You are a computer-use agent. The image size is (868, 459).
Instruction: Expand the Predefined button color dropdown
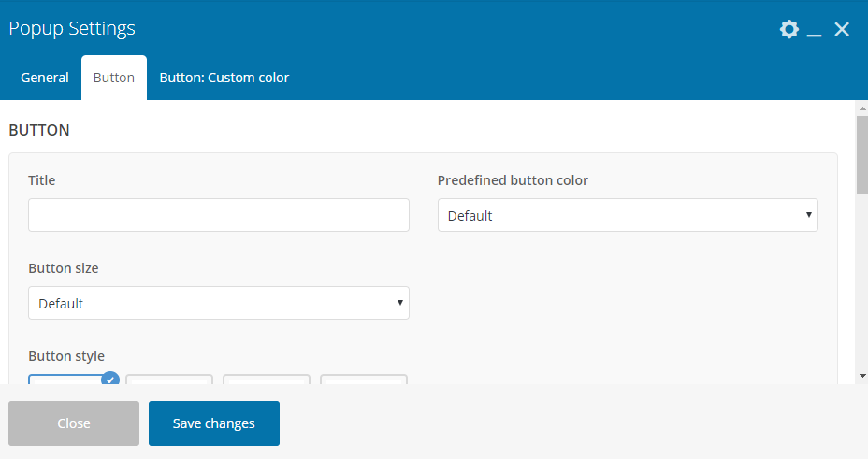tap(628, 215)
